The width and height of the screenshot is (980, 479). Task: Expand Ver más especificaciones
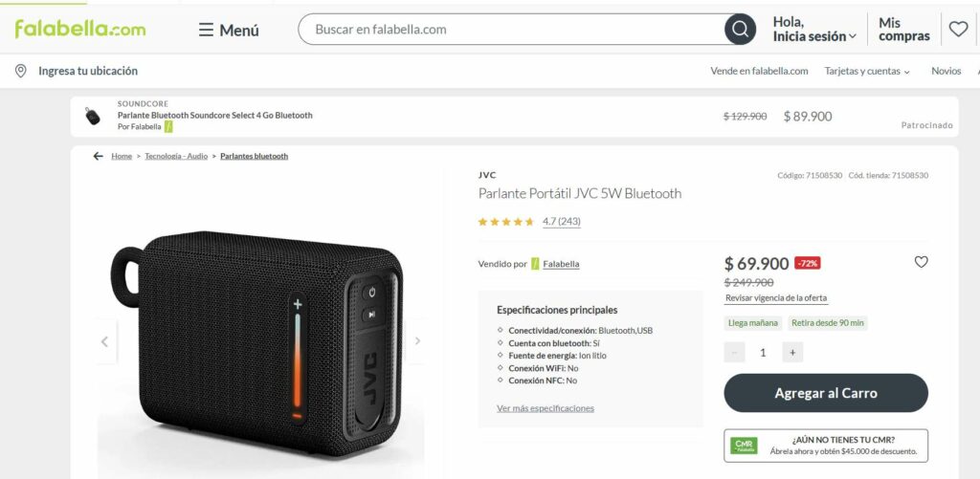tap(545, 408)
